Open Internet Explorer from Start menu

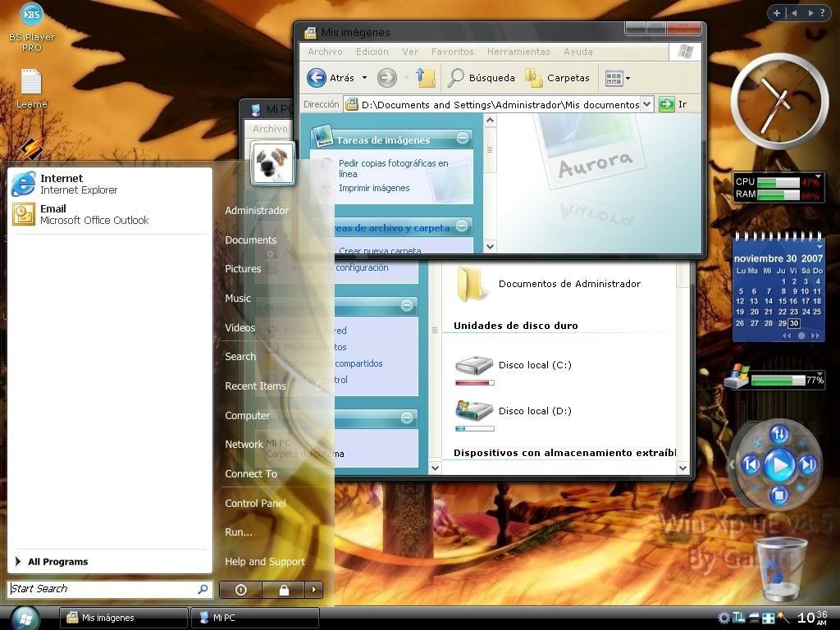click(x=110, y=184)
